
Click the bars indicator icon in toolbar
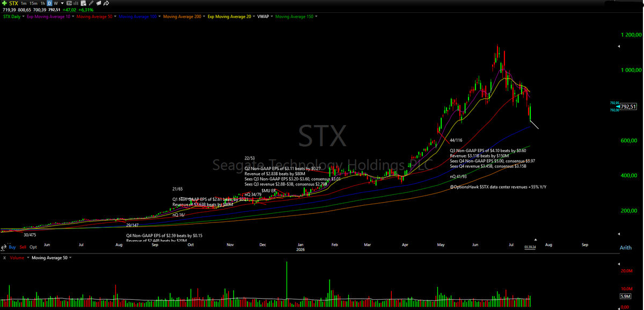[76, 3]
